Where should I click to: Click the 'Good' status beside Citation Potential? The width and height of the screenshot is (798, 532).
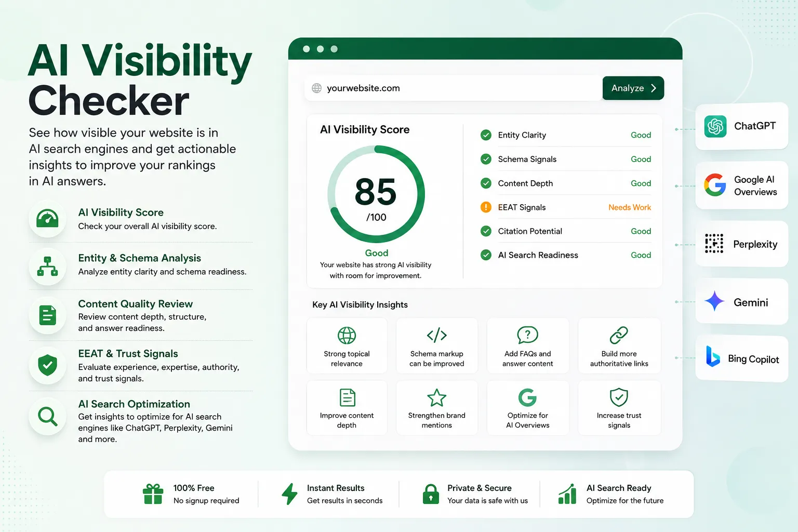pos(641,231)
